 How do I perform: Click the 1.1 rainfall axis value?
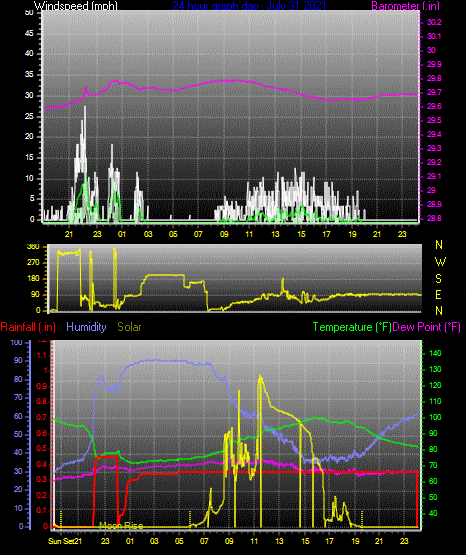tap(42, 355)
